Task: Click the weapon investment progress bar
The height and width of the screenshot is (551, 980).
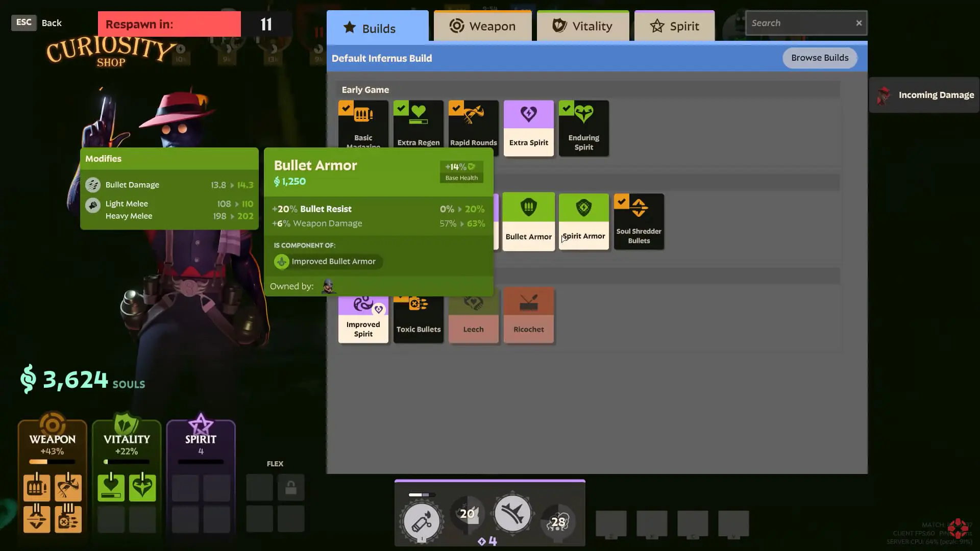Action: [52, 462]
